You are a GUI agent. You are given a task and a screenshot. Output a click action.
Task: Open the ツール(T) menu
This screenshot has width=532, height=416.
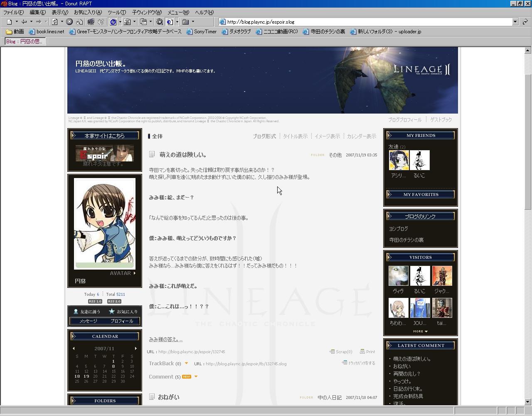coord(117,12)
